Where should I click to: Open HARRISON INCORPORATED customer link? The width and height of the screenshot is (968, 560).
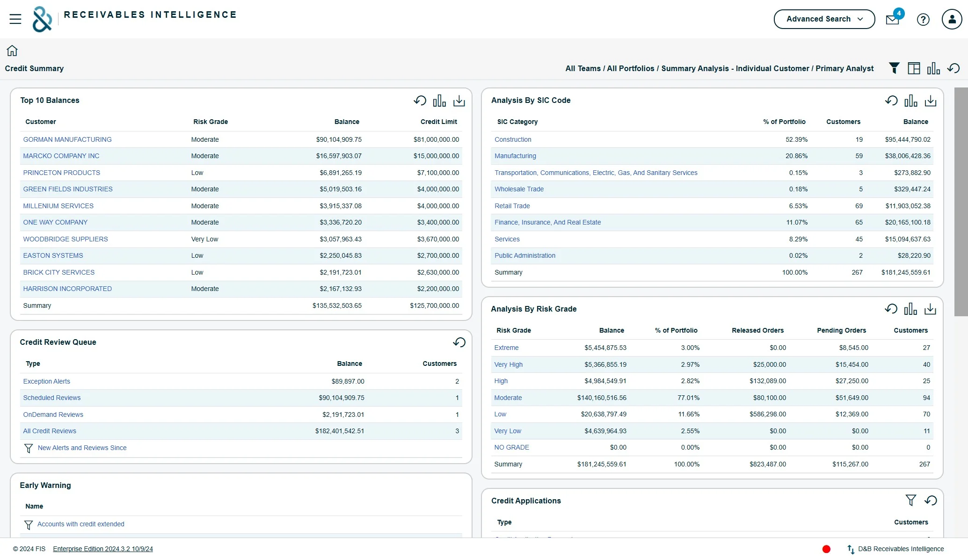pos(67,289)
